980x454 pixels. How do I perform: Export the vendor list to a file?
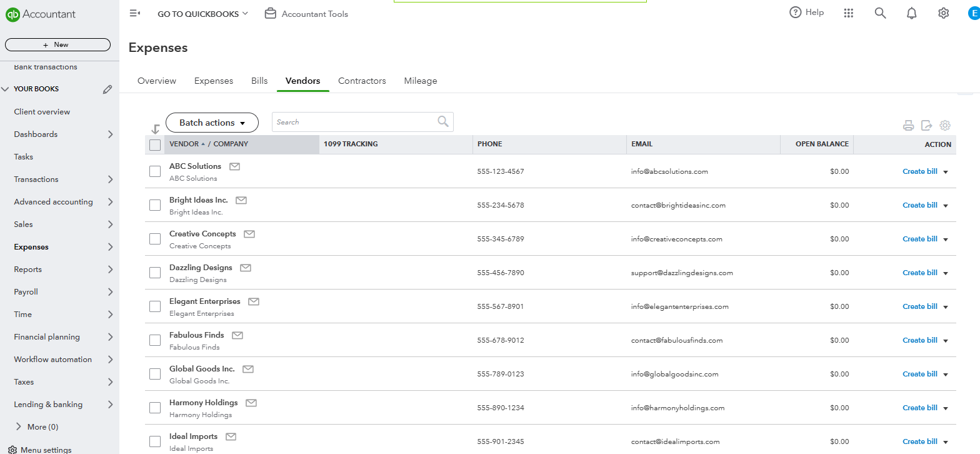tap(927, 126)
